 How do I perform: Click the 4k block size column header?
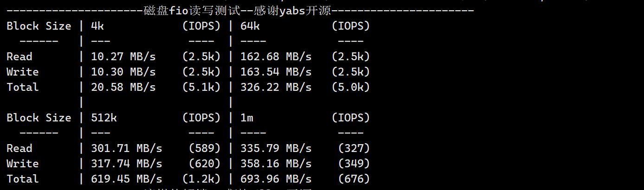(x=97, y=26)
